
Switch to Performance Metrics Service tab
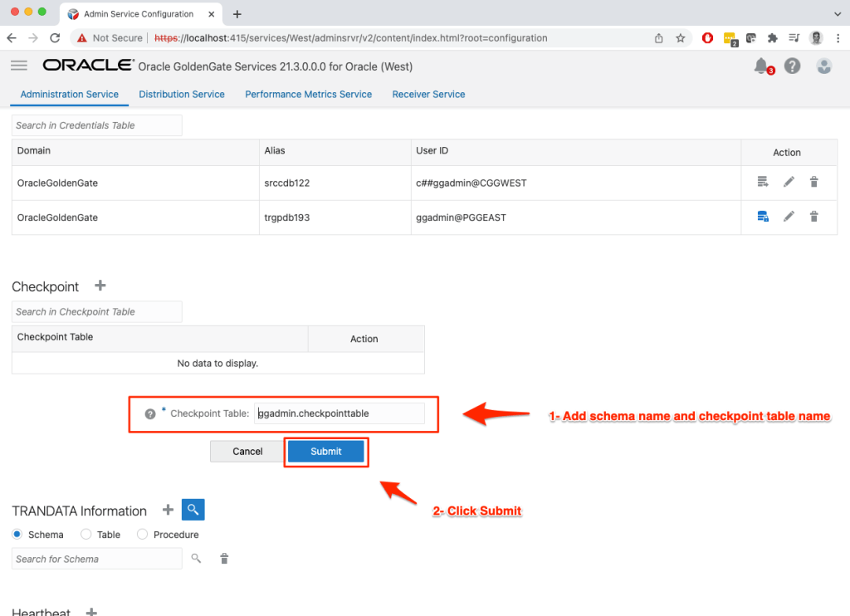(x=308, y=95)
